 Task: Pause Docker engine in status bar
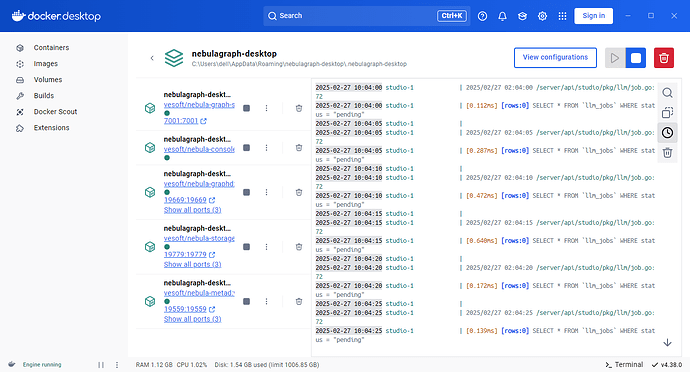click(x=101, y=365)
